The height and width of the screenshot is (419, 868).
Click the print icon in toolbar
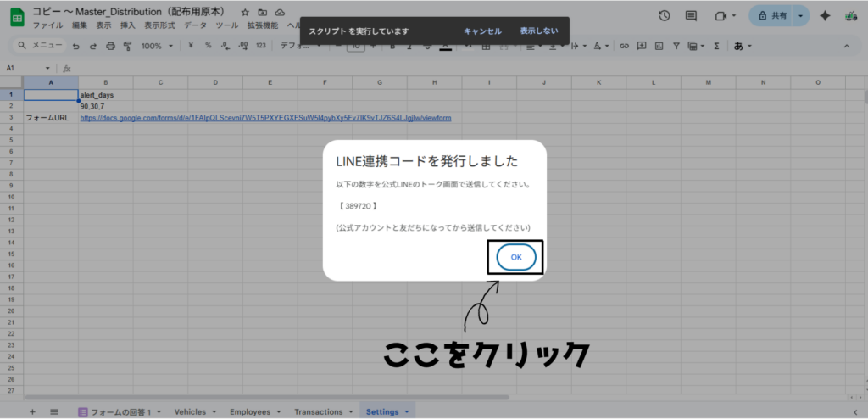click(x=110, y=46)
